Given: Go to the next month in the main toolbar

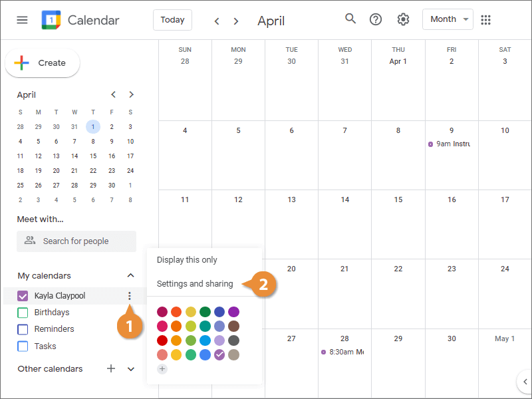Looking at the screenshot, I should [236, 21].
